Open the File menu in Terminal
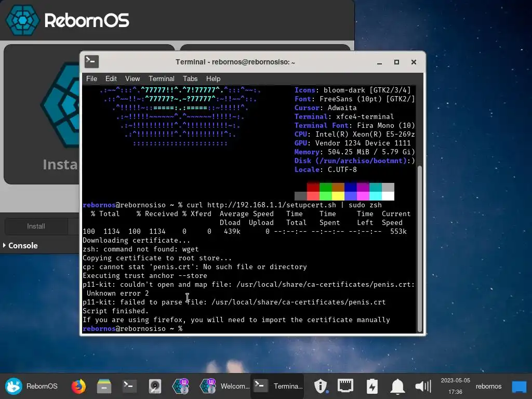Viewport: 532px width, 399px height. click(x=91, y=79)
